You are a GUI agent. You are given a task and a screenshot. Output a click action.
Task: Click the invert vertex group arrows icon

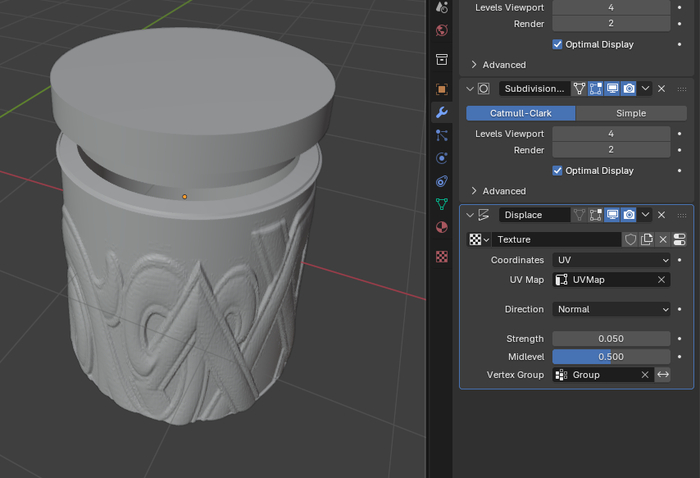click(x=662, y=375)
